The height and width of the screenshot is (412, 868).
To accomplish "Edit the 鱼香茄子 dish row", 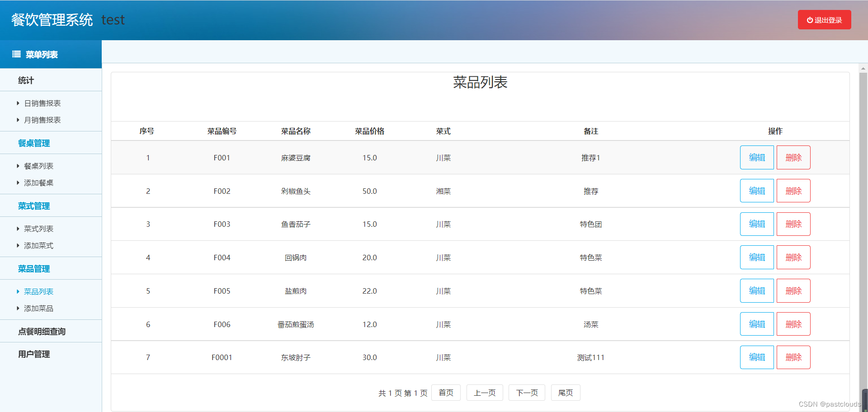I will [757, 224].
